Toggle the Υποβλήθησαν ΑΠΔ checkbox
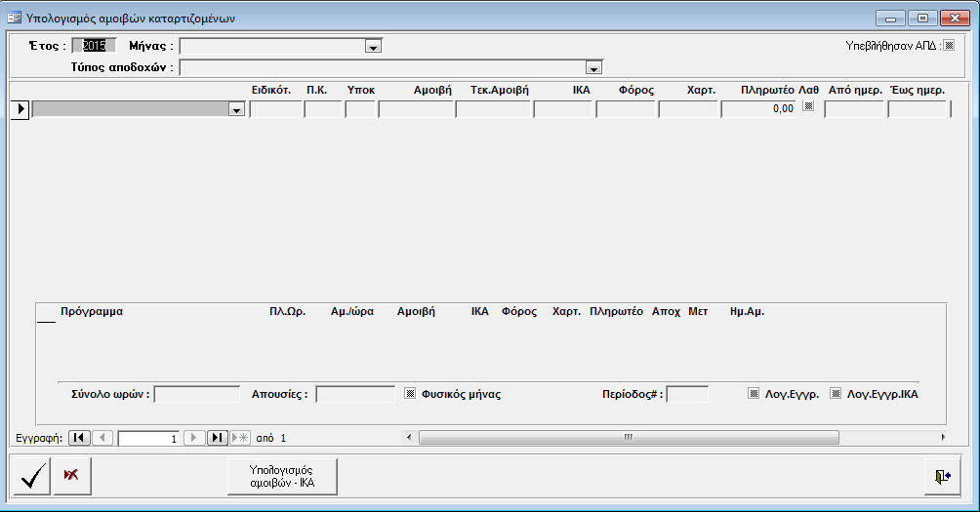Image resolution: width=980 pixels, height=512 pixels. (x=950, y=44)
